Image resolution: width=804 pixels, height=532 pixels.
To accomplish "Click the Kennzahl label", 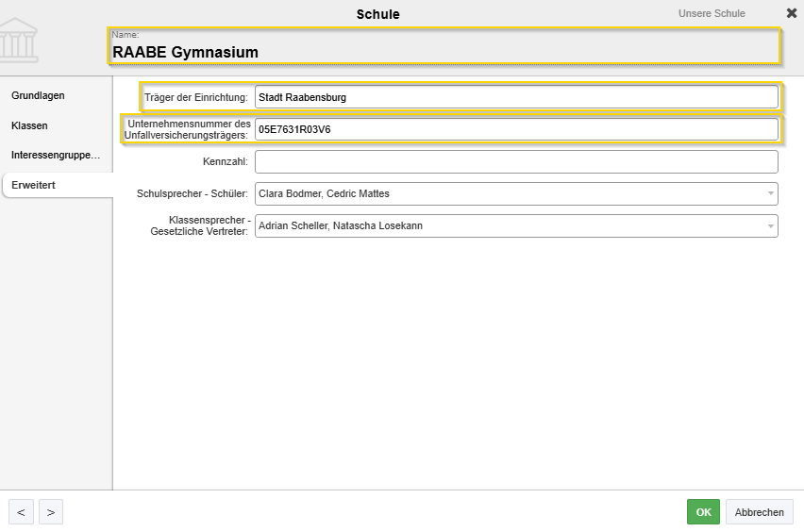I will pos(226,161).
